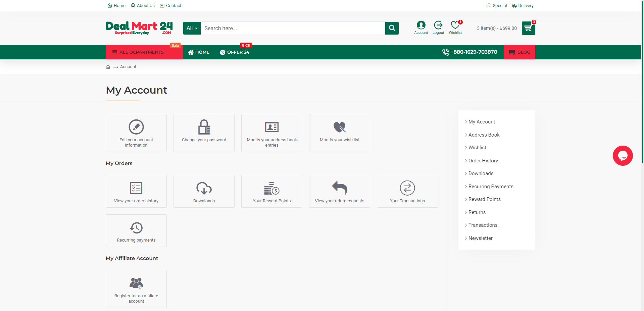Open View your return requests tile
The height and width of the screenshot is (311, 644).
[x=340, y=191]
